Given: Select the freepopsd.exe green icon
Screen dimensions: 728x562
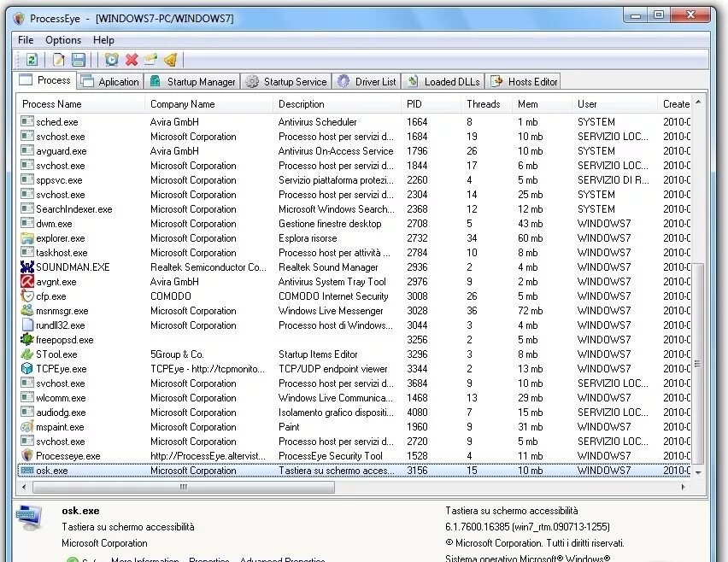Looking at the screenshot, I should point(27,339).
